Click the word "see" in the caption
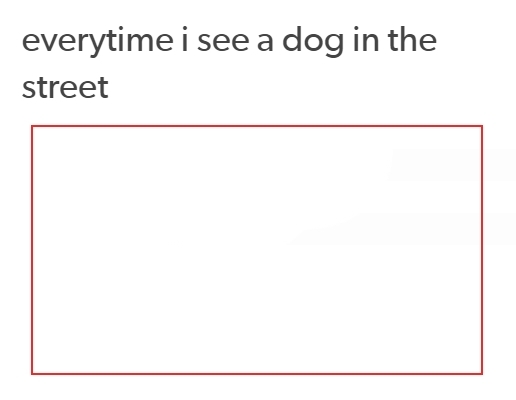Screen dimensions: 516x400 pos(223,42)
